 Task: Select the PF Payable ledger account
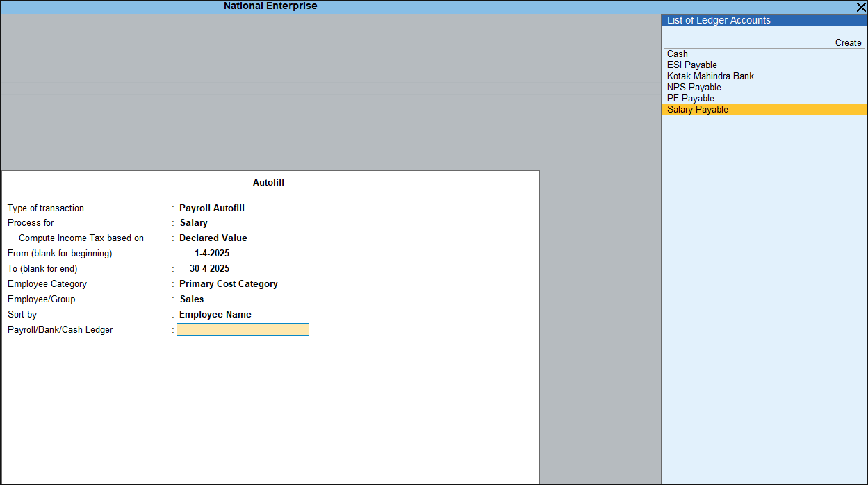(x=690, y=99)
